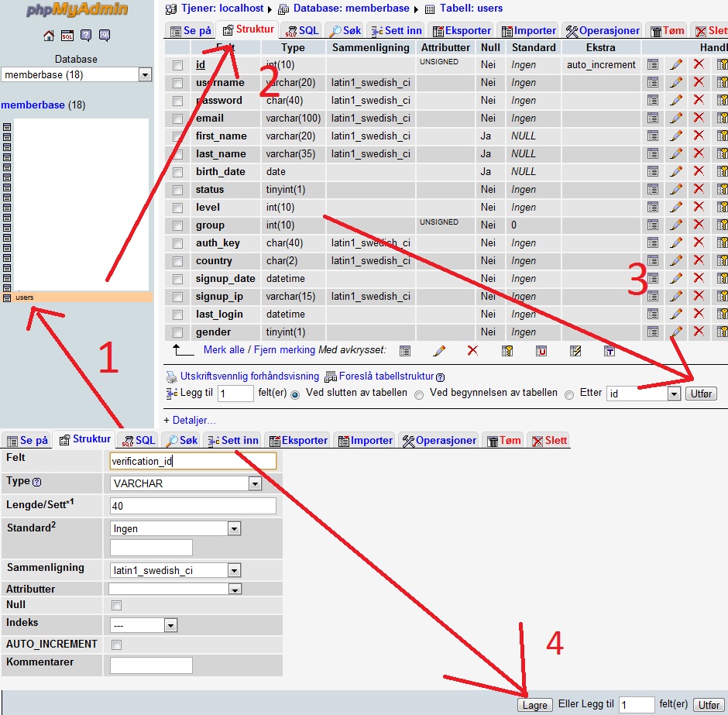This screenshot has width=728, height=715.
Task: Drop the status field red X icon
Action: click(699, 189)
